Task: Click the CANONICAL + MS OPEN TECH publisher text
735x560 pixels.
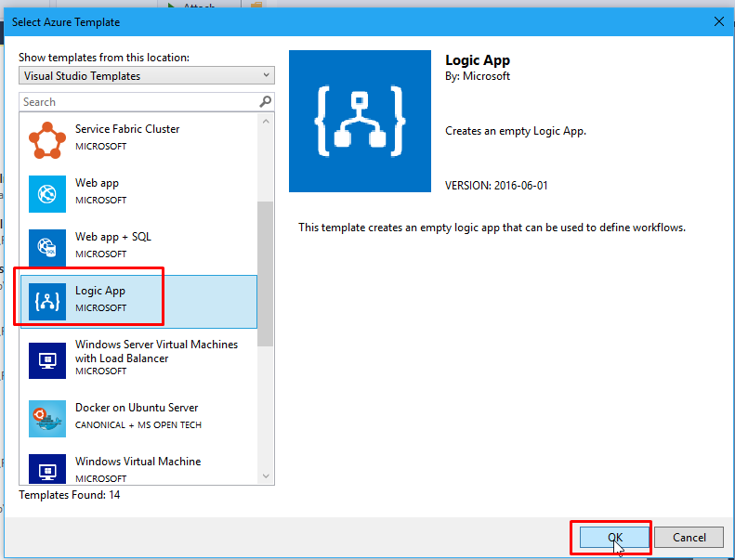Action: click(138, 425)
